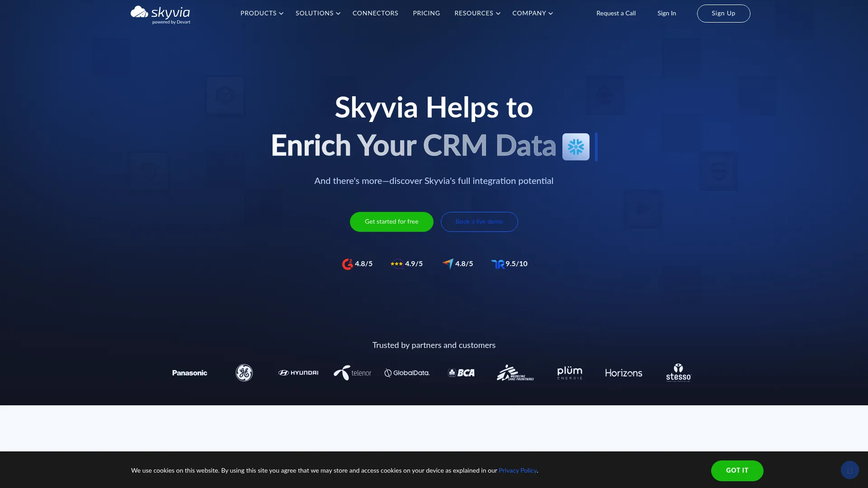
Task: Click the BCA logo
Action: [x=461, y=373]
